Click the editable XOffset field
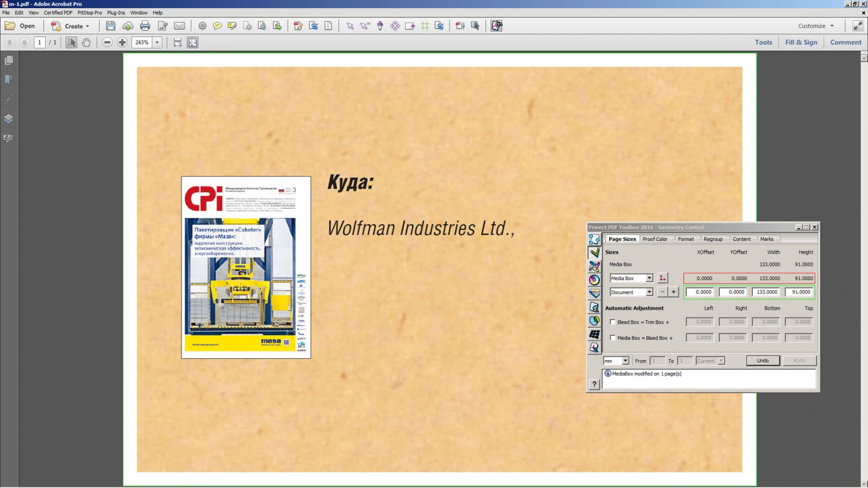 [x=700, y=292]
